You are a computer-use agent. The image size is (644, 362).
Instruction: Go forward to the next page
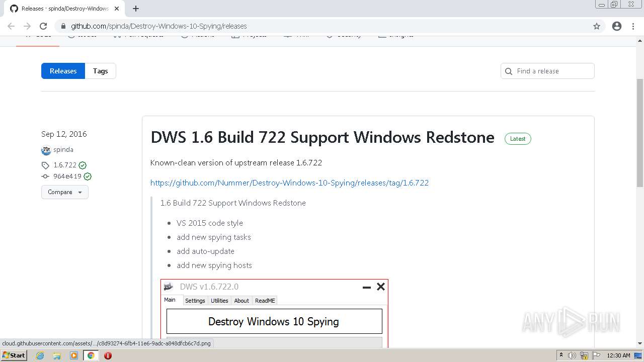click(x=27, y=26)
